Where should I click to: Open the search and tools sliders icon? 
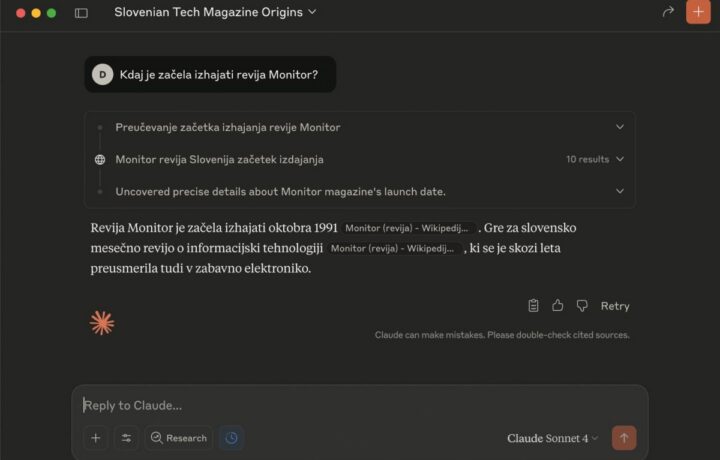tap(126, 438)
